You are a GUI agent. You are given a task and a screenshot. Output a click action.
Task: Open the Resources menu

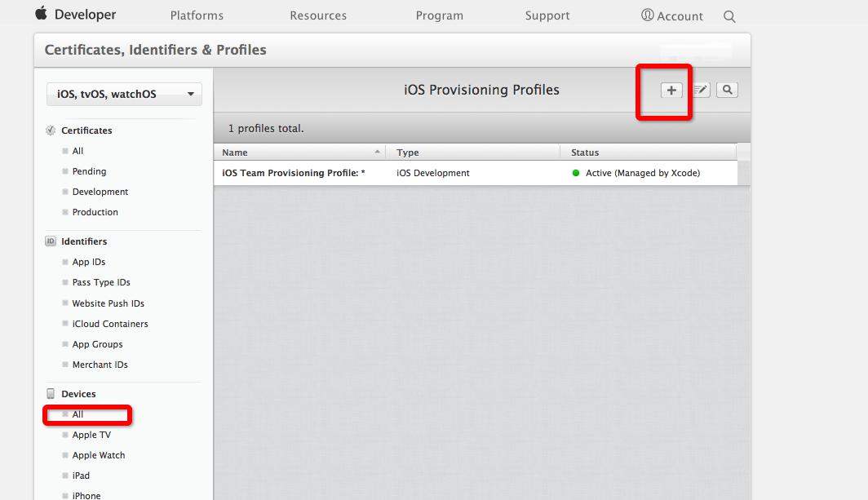pos(318,15)
